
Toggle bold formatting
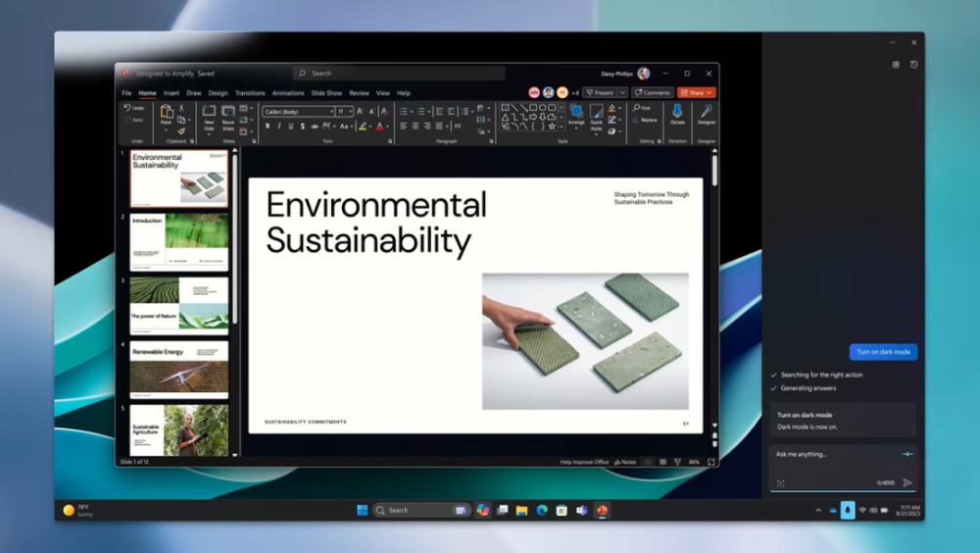pos(268,126)
